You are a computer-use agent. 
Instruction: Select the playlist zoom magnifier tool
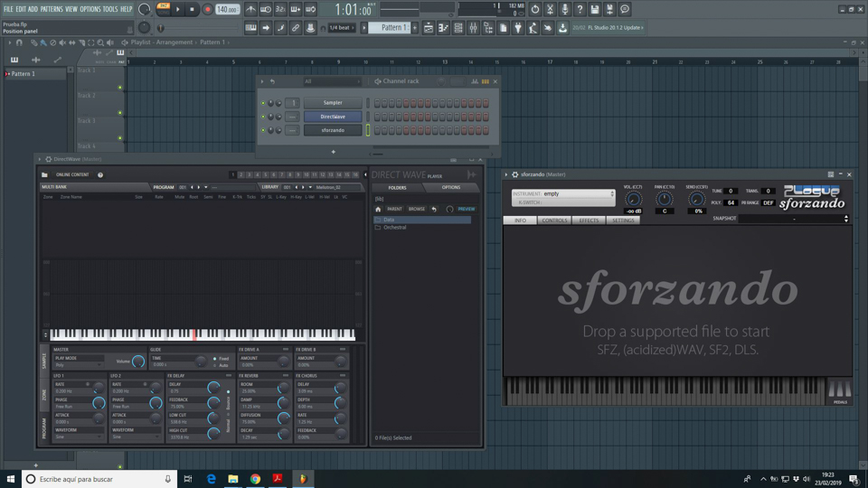point(100,42)
